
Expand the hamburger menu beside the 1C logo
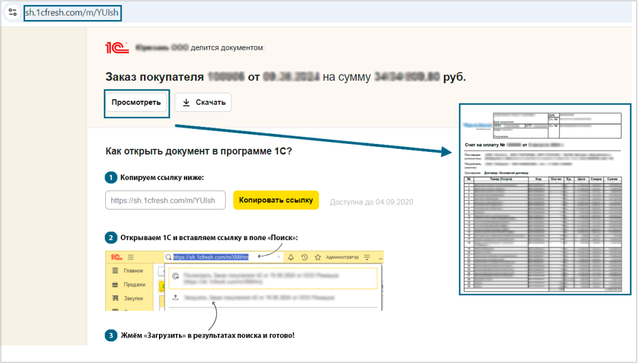click(131, 257)
